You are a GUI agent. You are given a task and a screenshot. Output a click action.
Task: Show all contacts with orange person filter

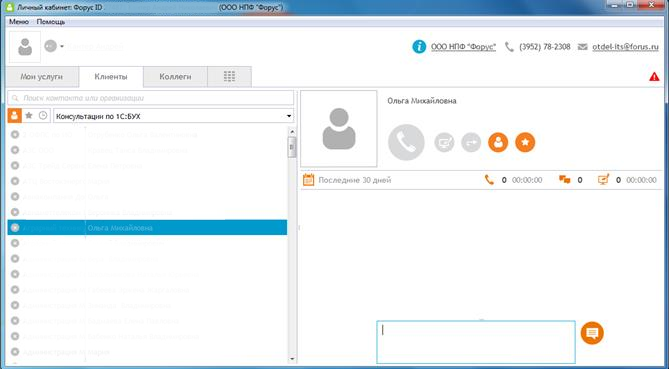(x=15, y=116)
